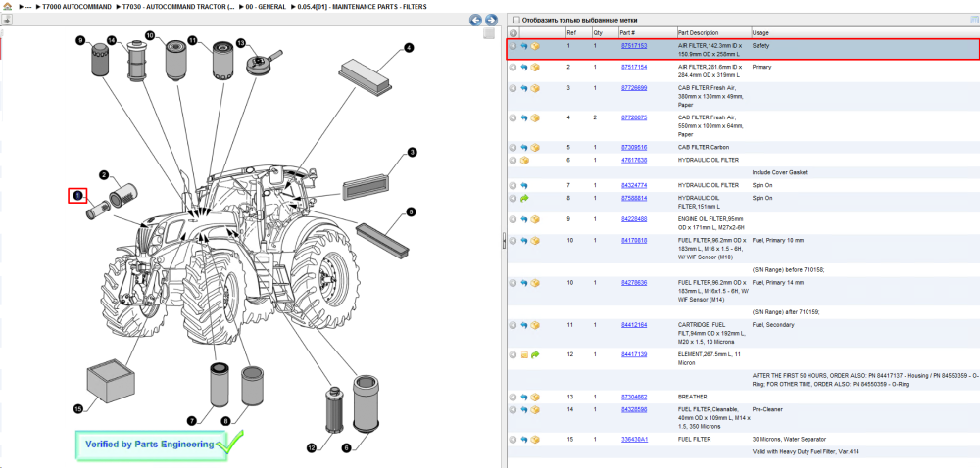Click blue arrow icon for part 84324774

[x=524, y=185]
